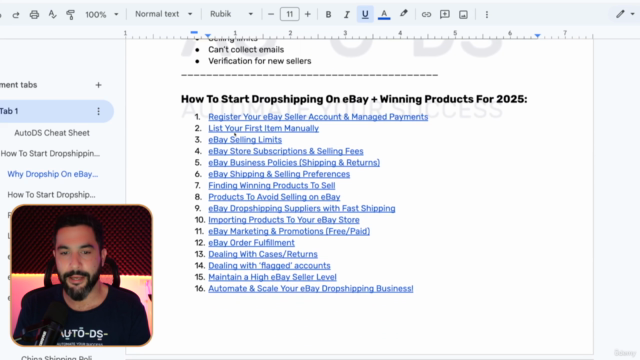Open the Normal text style dropdown
The height and width of the screenshot is (360, 640).
tap(163, 14)
